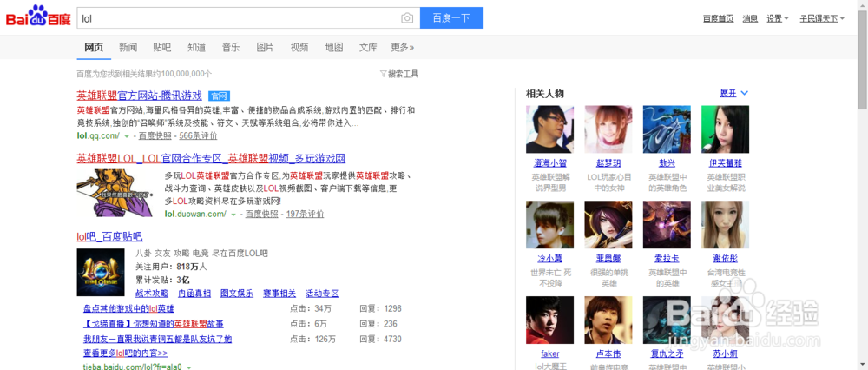Image resolution: width=868 pixels, height=370 pixels.
Task: Switch to 视频 tab
Action: coord(299,47)
